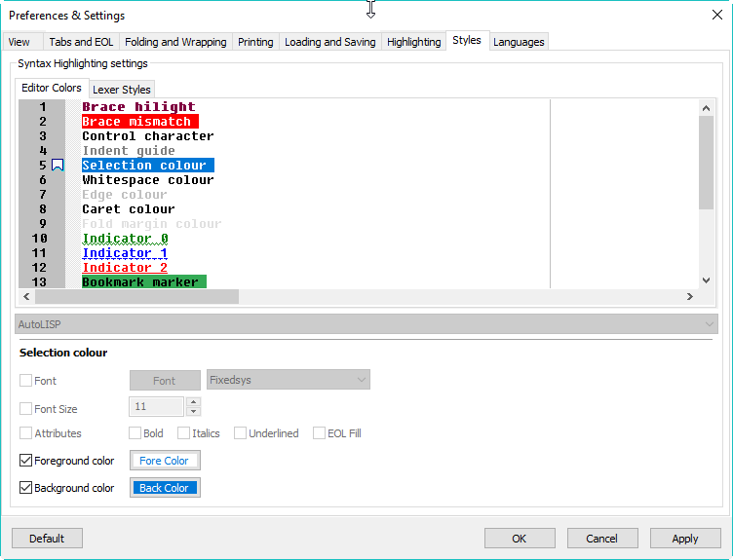The width and height of the screenshot is (733, 560).
Task: Select the Edge colour style line
Action: point(125,194)
